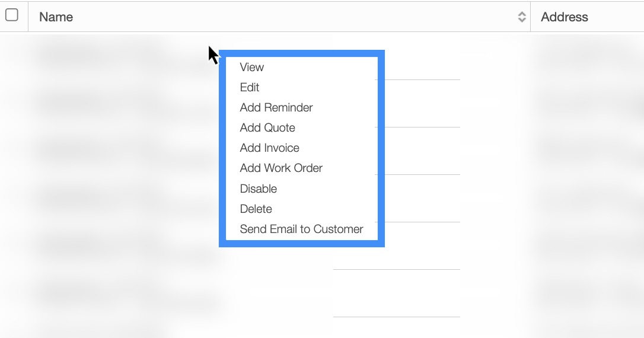
Task: Click Add Work Order menu entry
Action: pyautogui.click(x=281, y=168)
